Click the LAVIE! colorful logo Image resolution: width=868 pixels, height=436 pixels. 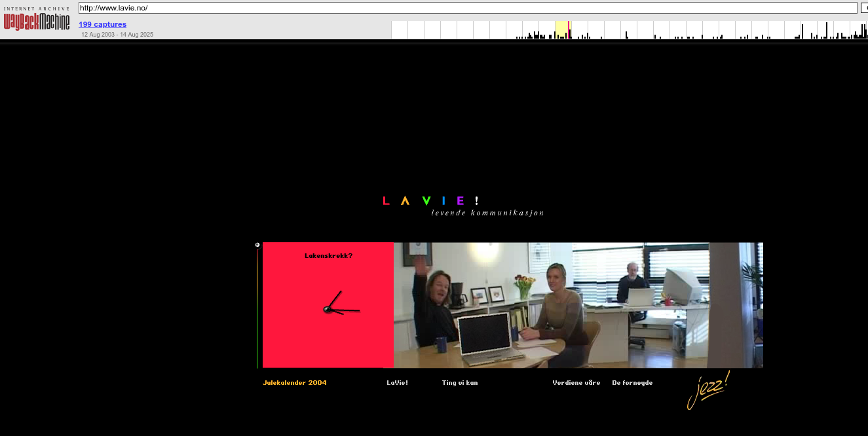click(431, 201)
